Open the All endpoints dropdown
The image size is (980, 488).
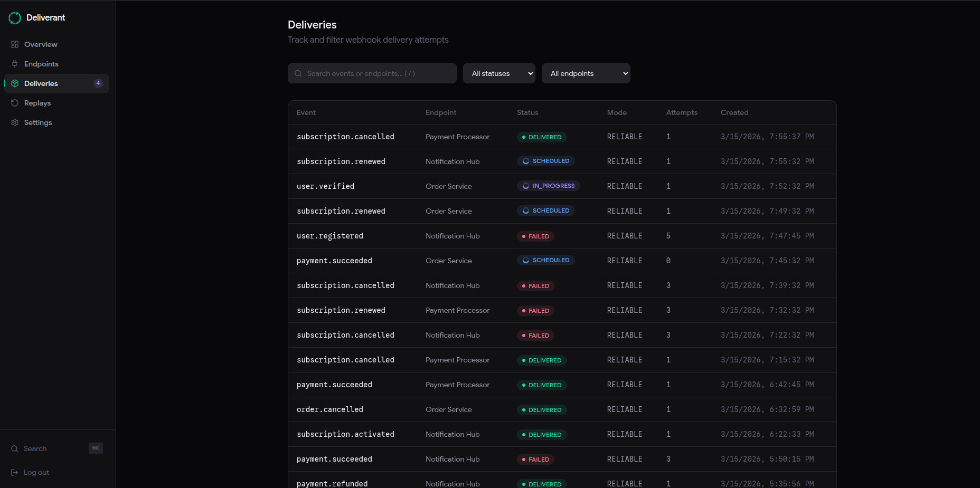pyautogui.click(x=586, y=73)
